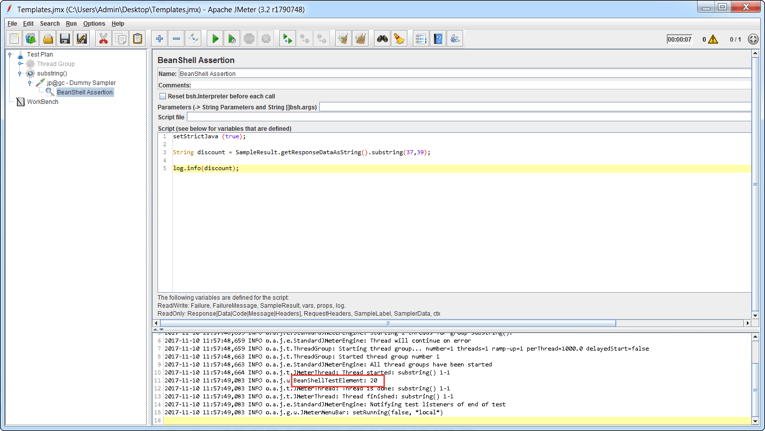Viewport: 765px width, 431px height.
Task: Open the Help menu
Action: click(118, 23)
